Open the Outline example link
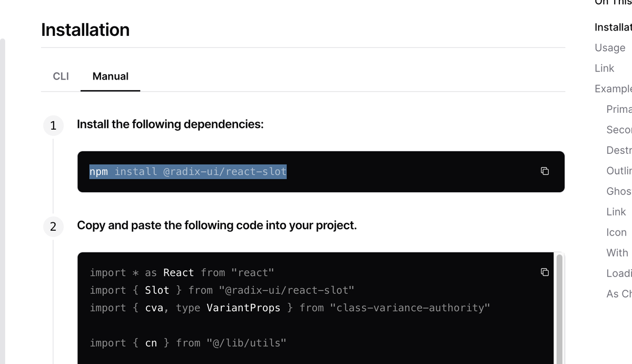The height and width of the screenshot is (364, 632). (619, 171)
